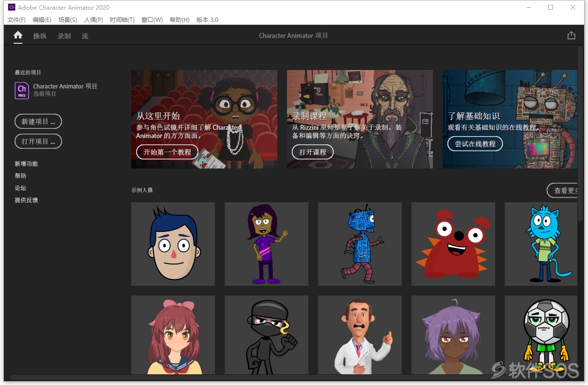Select the blue-haired boy face puppet
Screen dimensions: 588x385
point(173,244)
